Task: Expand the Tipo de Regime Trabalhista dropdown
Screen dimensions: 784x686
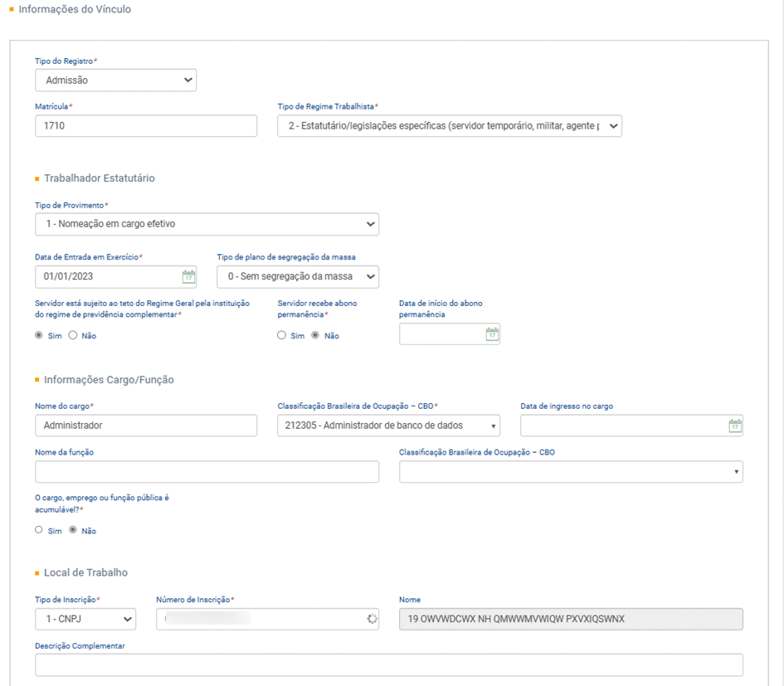Action: [x=449, y=126]
